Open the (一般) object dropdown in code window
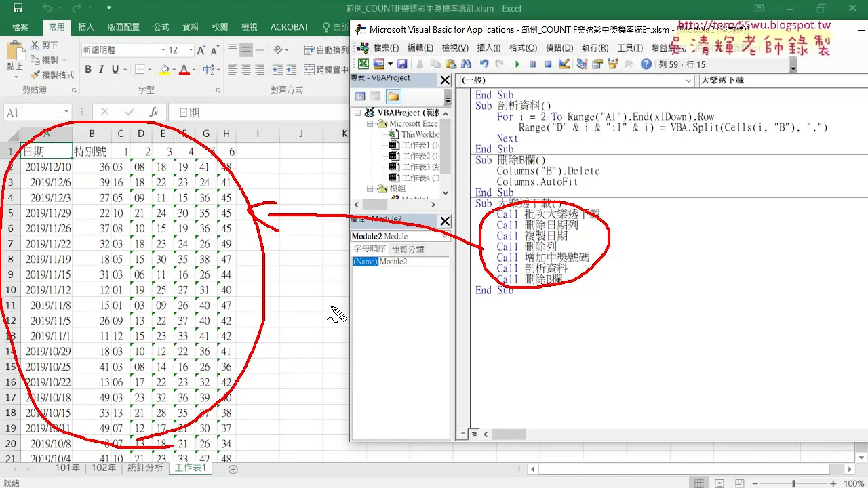Screen dimensions: 868x488 click(688, 80)
